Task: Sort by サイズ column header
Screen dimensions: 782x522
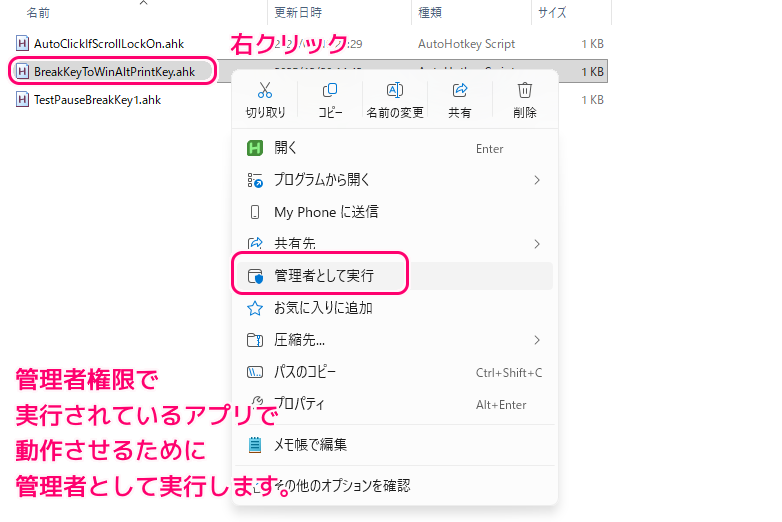Action: tap(552, 12)
